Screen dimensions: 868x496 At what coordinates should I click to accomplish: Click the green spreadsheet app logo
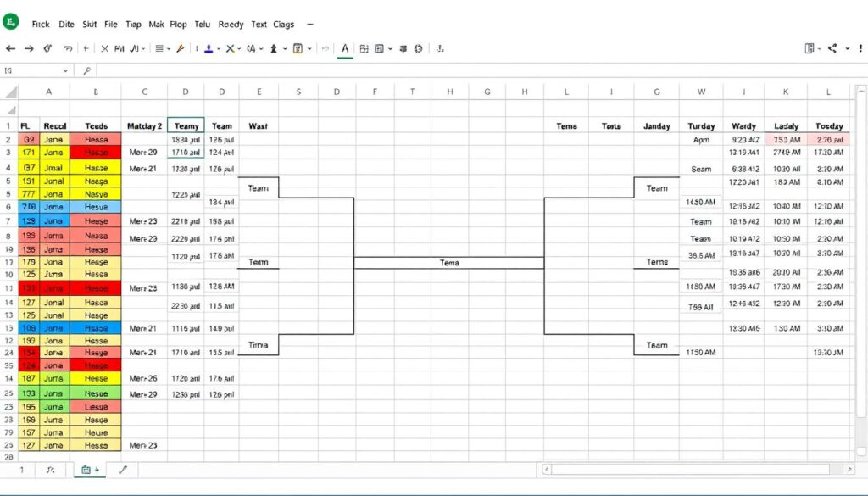click(x=11, y=24)
